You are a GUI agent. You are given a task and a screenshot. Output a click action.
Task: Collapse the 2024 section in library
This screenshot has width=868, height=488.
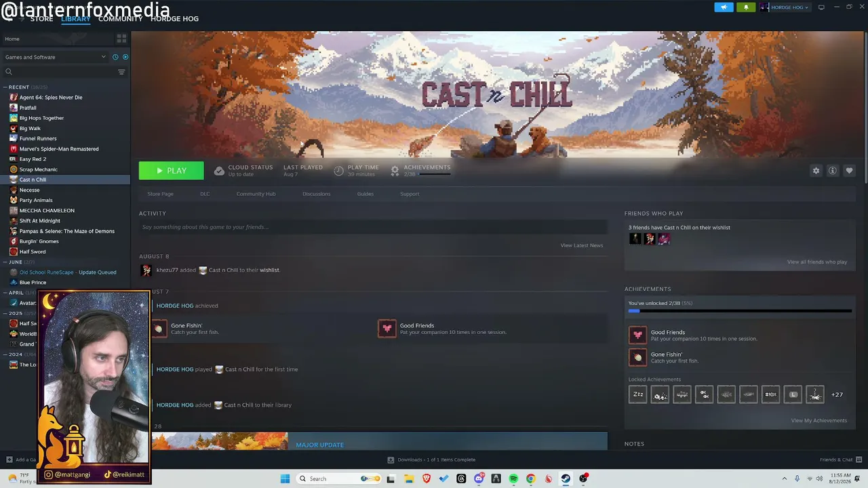pos(5,354)
